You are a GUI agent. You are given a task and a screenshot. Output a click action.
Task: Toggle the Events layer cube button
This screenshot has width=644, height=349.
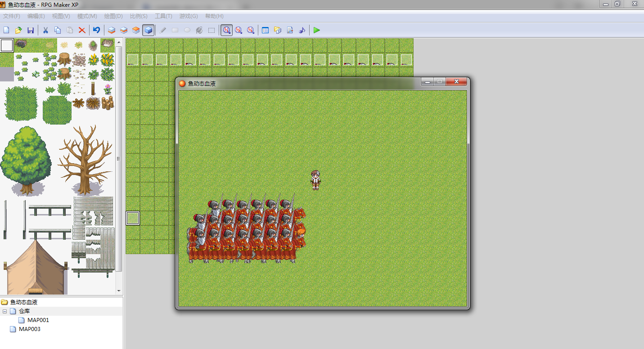point(148,30)
